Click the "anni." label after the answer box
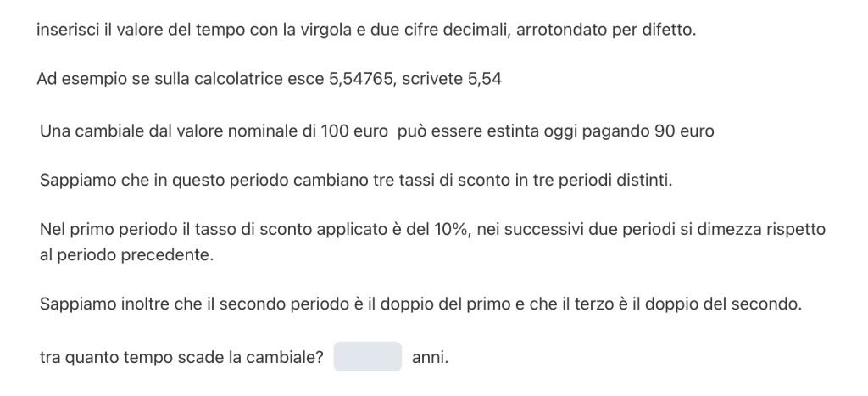This screenshot has height=396, width=868. (x=430, y=358)
